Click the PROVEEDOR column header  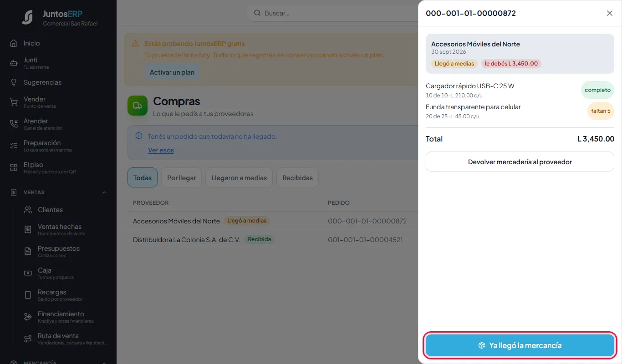151,202
